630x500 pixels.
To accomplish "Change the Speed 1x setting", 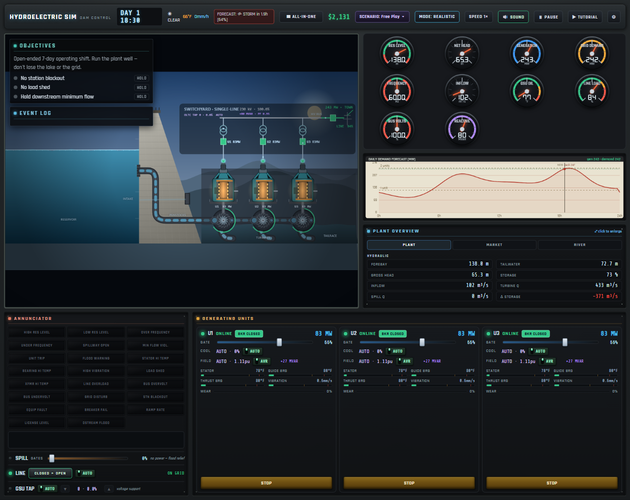I will click(x=478, y=17).
